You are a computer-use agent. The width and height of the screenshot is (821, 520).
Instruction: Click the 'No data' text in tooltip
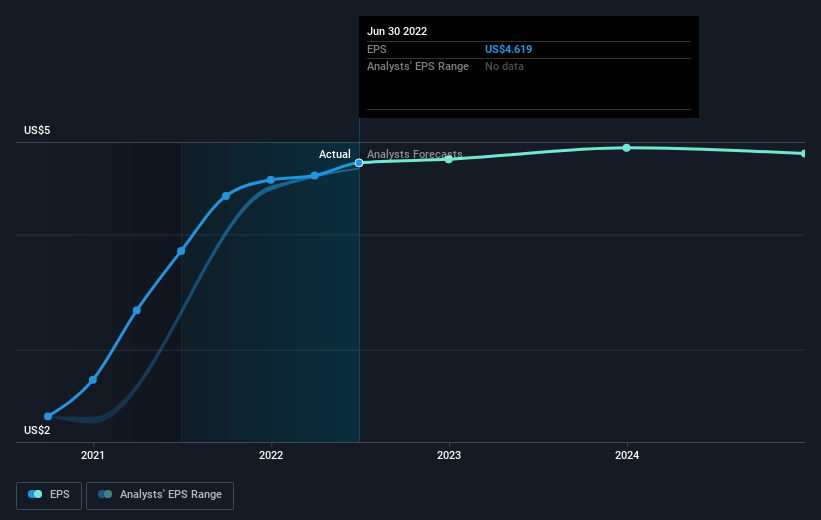click(x=504, y=67)
